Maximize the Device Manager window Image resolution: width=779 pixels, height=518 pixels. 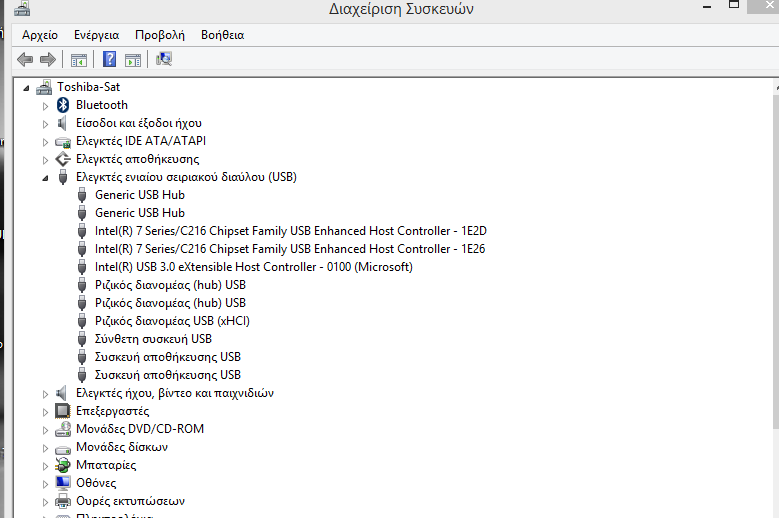pyautogui.click(x=734, y=5)
